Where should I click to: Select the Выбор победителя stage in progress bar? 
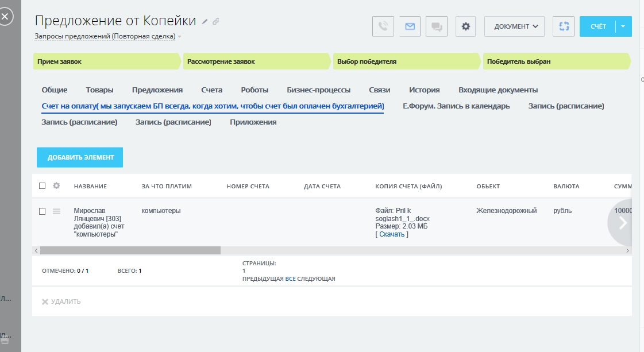pos(406,61)
